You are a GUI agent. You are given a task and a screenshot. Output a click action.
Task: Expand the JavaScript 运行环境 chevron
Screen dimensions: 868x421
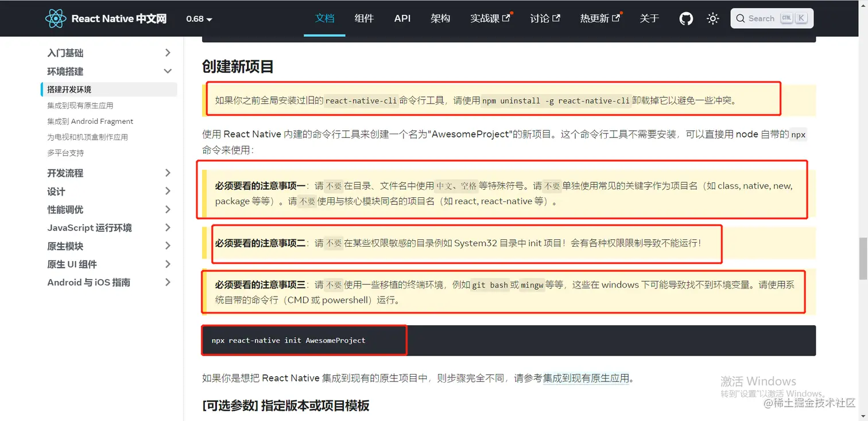pos(168,228)
